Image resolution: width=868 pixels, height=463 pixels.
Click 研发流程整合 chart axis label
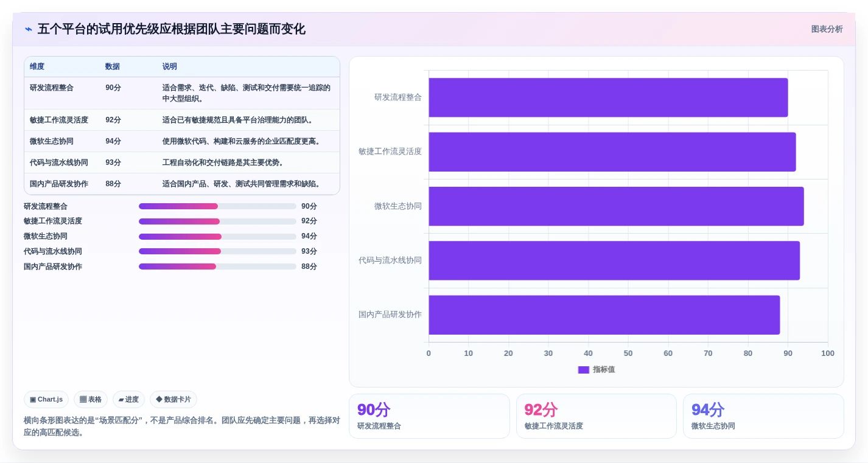pos(398,97)
